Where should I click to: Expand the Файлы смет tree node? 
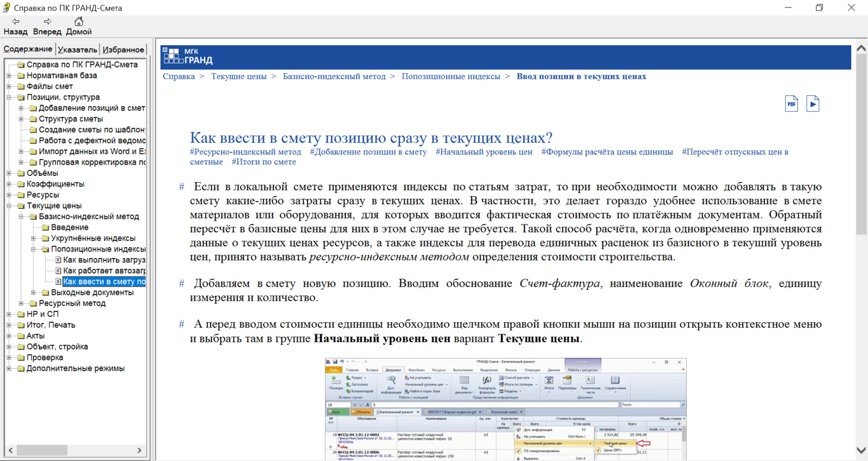9,87
